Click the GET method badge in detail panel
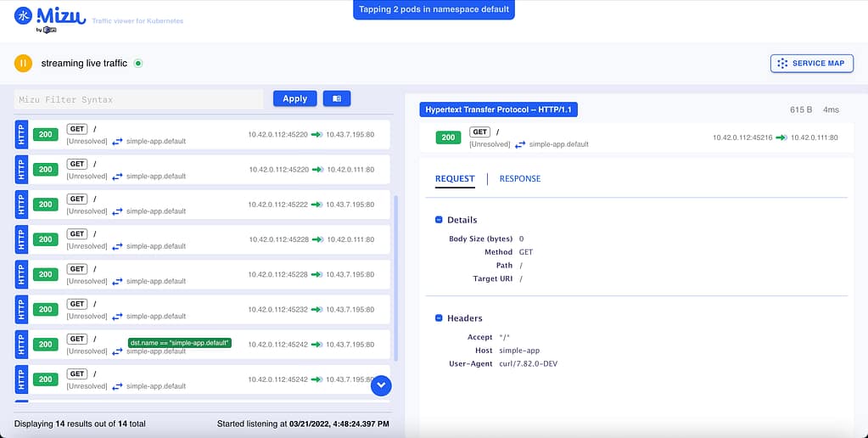 pyautogui.click(x=479, y=132)
